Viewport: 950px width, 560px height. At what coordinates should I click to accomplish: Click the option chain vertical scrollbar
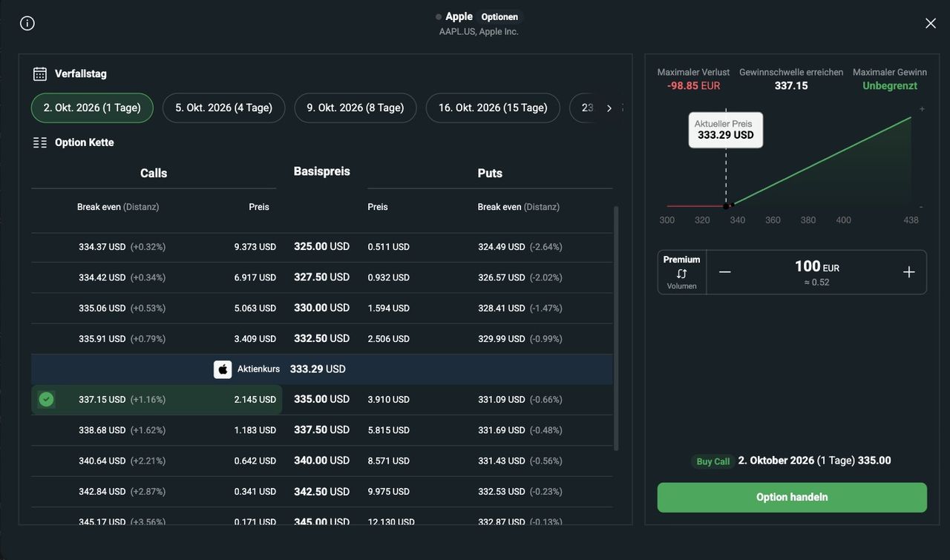(x=615, y=329)
